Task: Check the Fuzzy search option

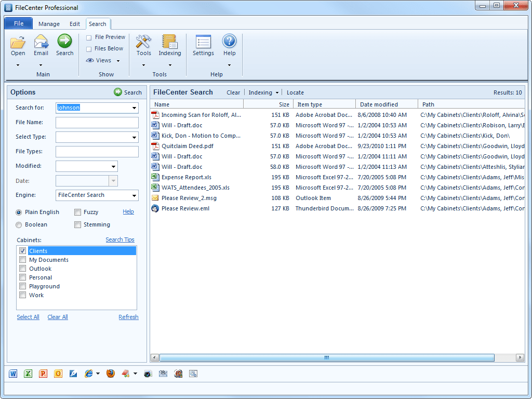Action: coord(77,212)
